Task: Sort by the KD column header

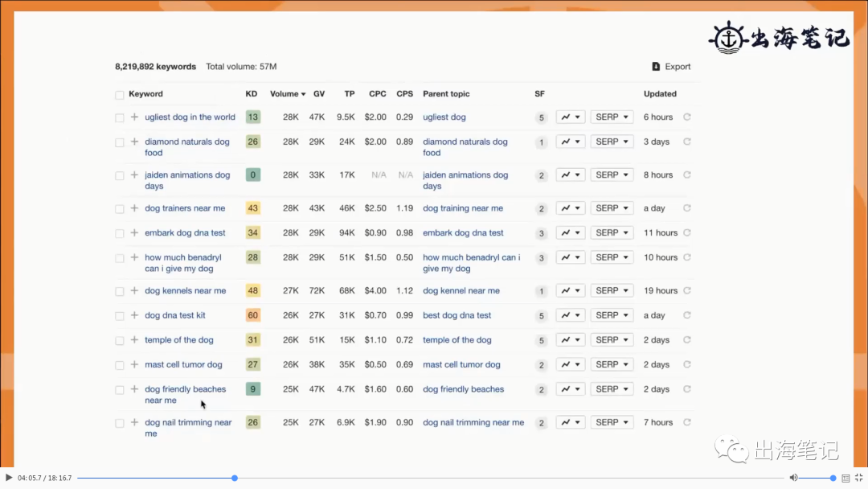Action: [252, 94]
